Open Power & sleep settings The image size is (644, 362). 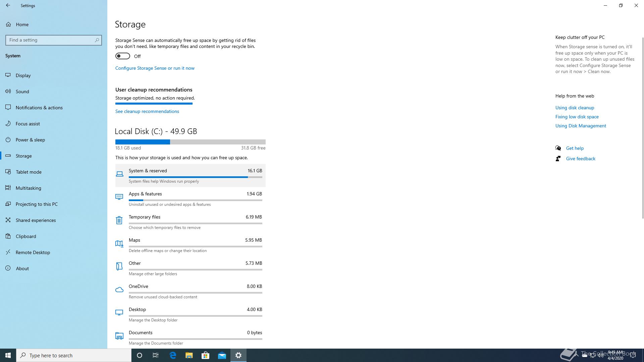pyautogui.click(x=54, y=140)
